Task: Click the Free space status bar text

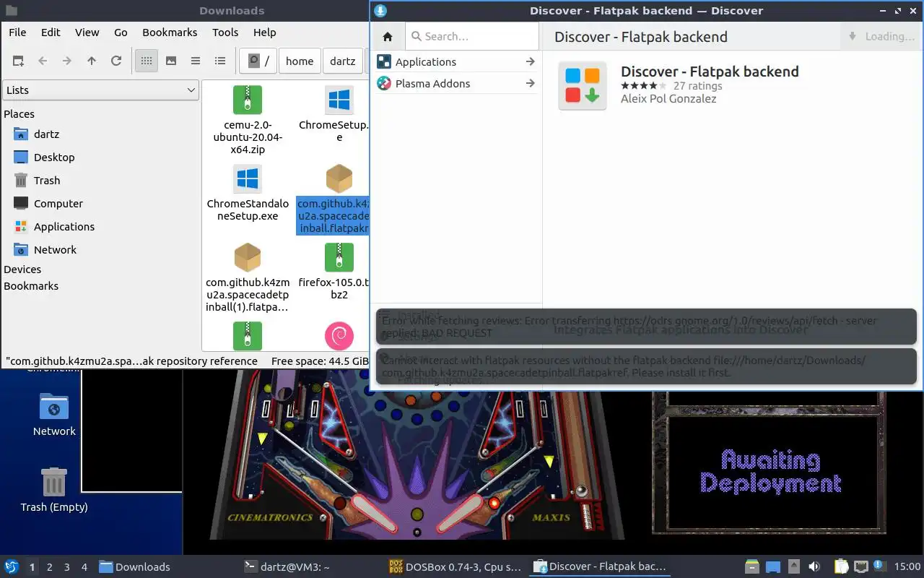Action: (x=320, y=361)
